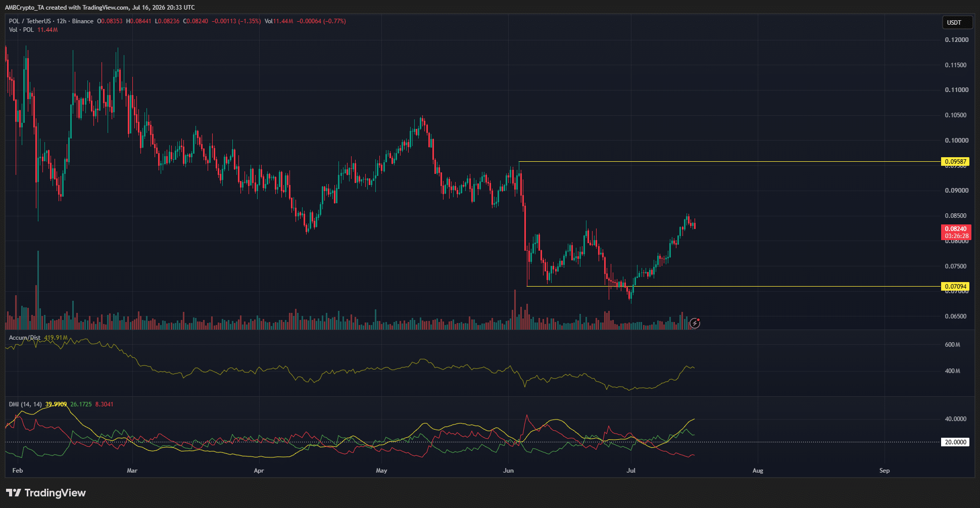Click the 0.11500 price scale tick
The width and height of the screenshot is (980, 508).
click(x=957, y=65)
